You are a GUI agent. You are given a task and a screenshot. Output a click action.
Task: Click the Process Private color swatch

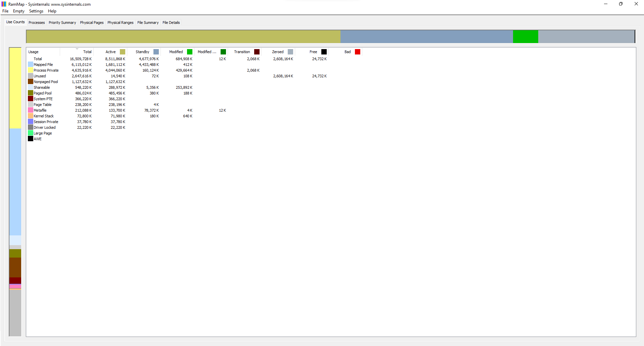(x=31, y=70)
